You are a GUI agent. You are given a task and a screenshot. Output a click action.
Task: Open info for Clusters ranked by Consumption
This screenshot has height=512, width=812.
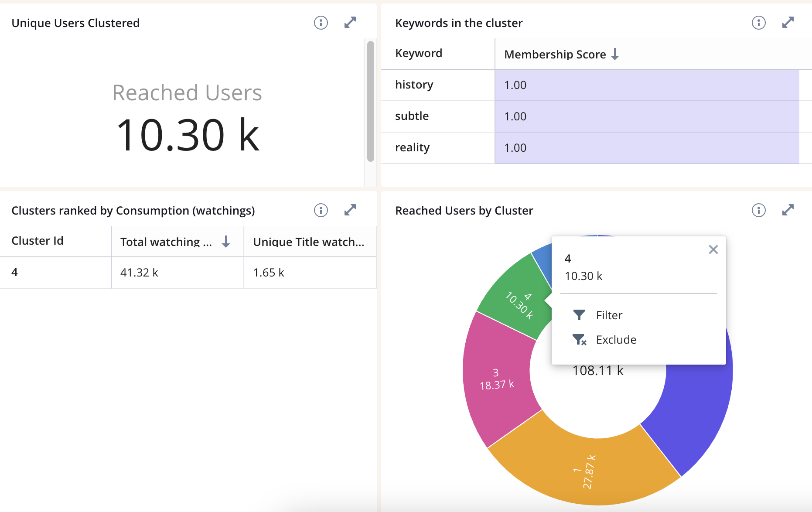tap(321, 210)
